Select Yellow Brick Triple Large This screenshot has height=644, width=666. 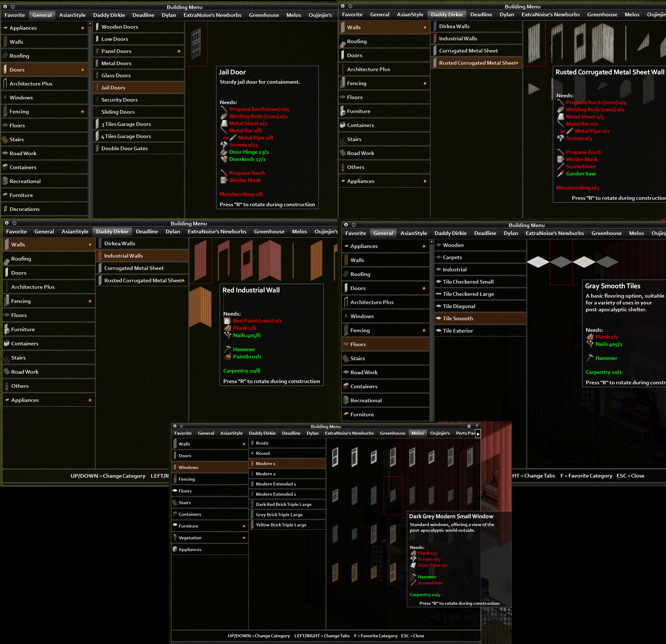(287, 525)
